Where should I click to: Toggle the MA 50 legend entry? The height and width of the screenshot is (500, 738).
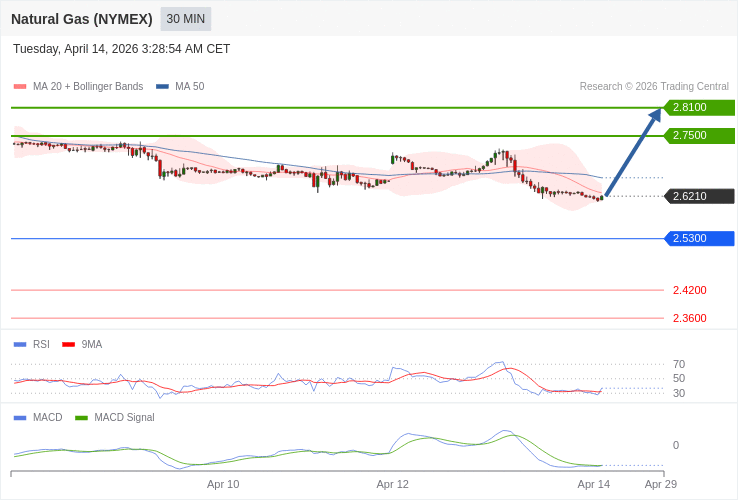[x=189, y=87]
